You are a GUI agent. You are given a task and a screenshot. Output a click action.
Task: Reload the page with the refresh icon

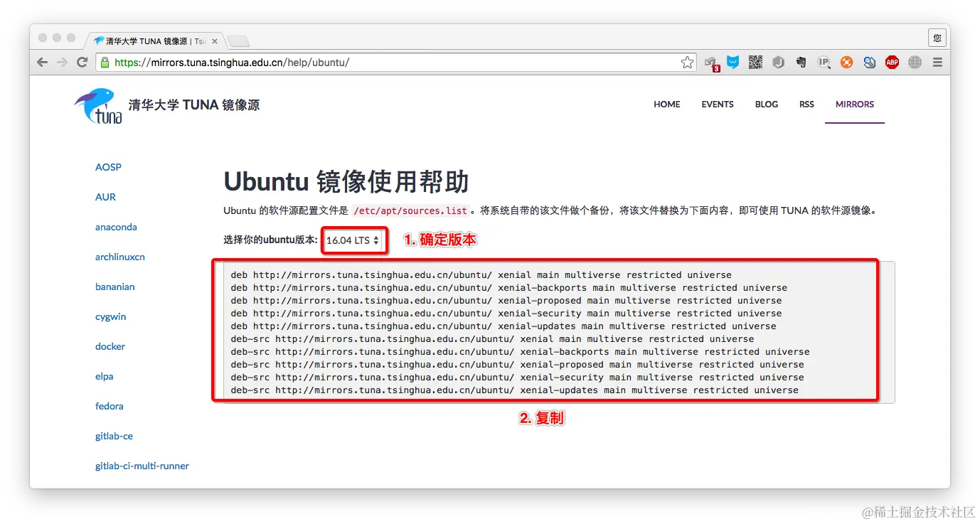[82, 63]
